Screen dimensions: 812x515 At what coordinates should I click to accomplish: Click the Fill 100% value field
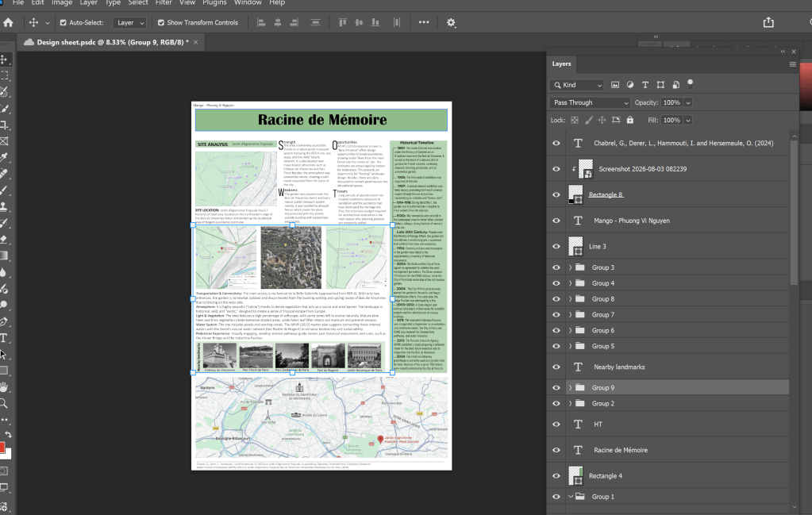coord(672,120)
